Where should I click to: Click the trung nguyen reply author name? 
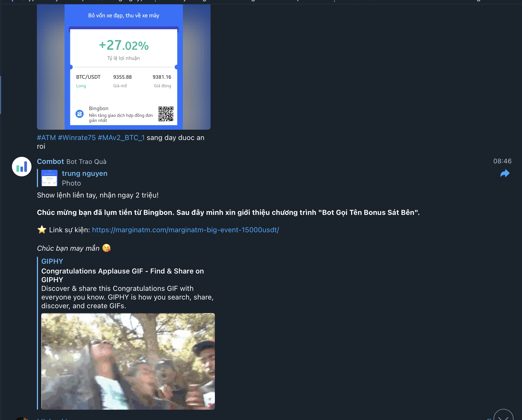pyautogui.click(x=85, y=173)
